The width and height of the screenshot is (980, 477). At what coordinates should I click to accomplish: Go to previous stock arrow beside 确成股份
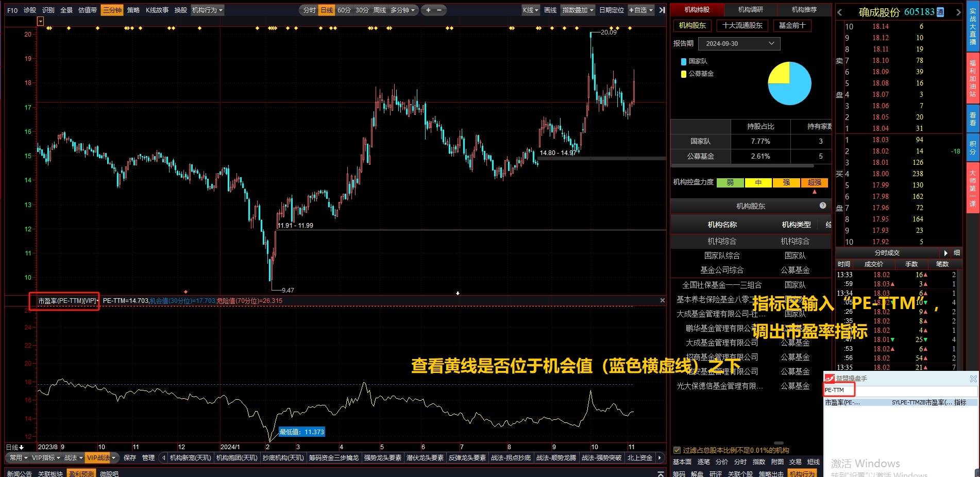(x=840, y=12)
